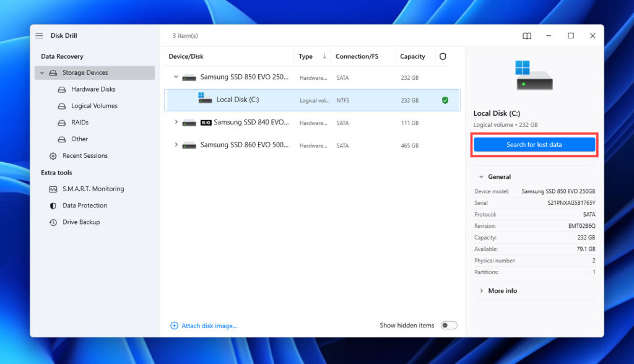This screenshot has width=634, height=364.
Task: Click the Search for lost data button
Action: [534, 144]
